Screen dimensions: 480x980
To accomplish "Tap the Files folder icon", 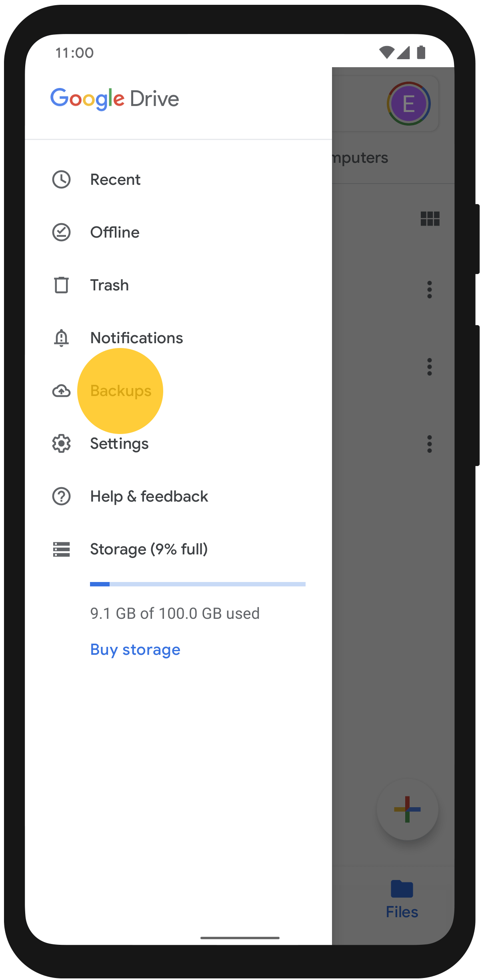I will pyautogui.click(x=402, y=889).
